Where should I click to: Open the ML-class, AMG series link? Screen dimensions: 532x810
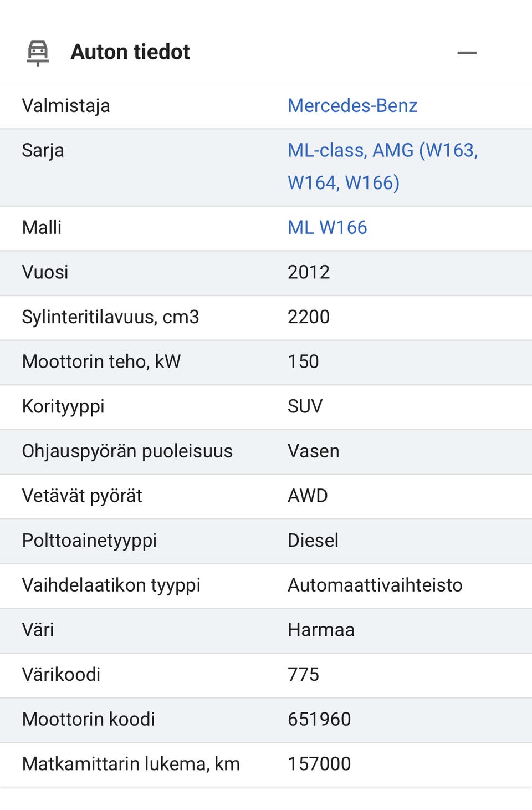click(x=382, y=166)
